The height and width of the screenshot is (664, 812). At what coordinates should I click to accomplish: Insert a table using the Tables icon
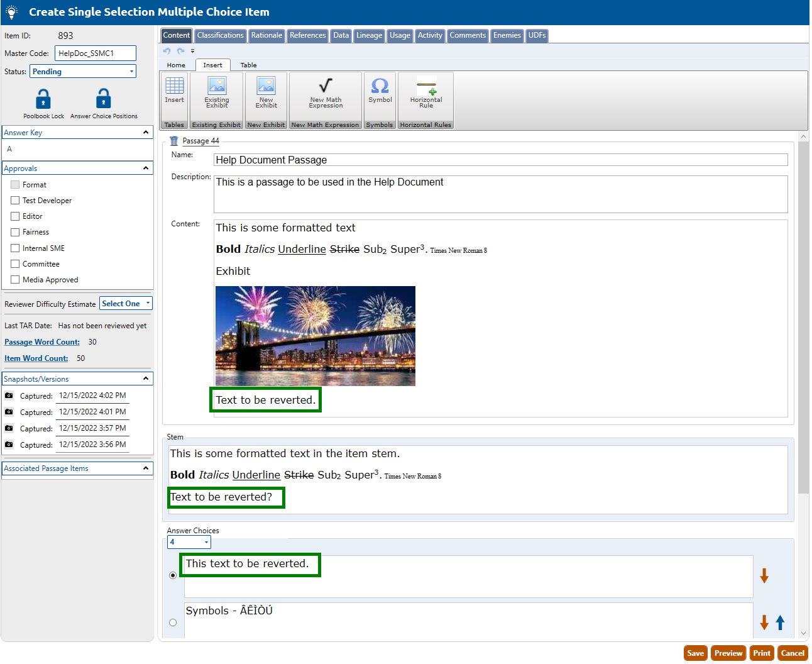click(x=174, y=86)
